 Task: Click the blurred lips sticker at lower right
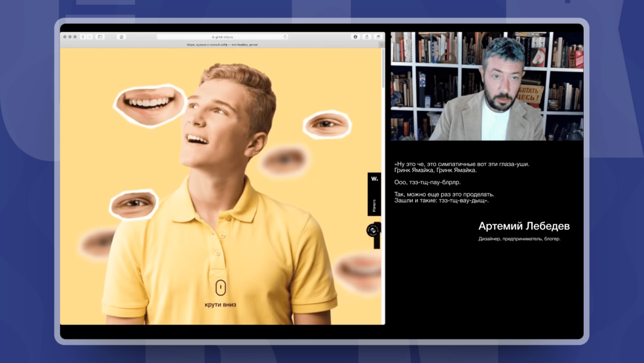coord(359,271)
